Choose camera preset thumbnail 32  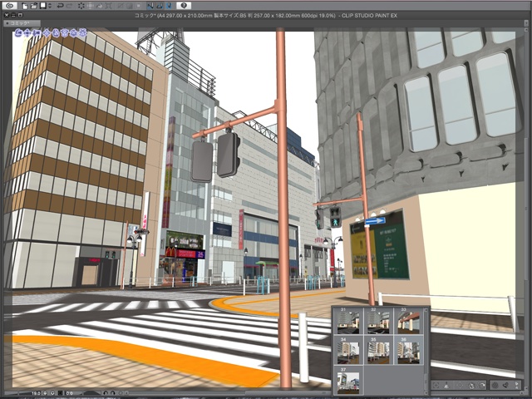point(378,321)
